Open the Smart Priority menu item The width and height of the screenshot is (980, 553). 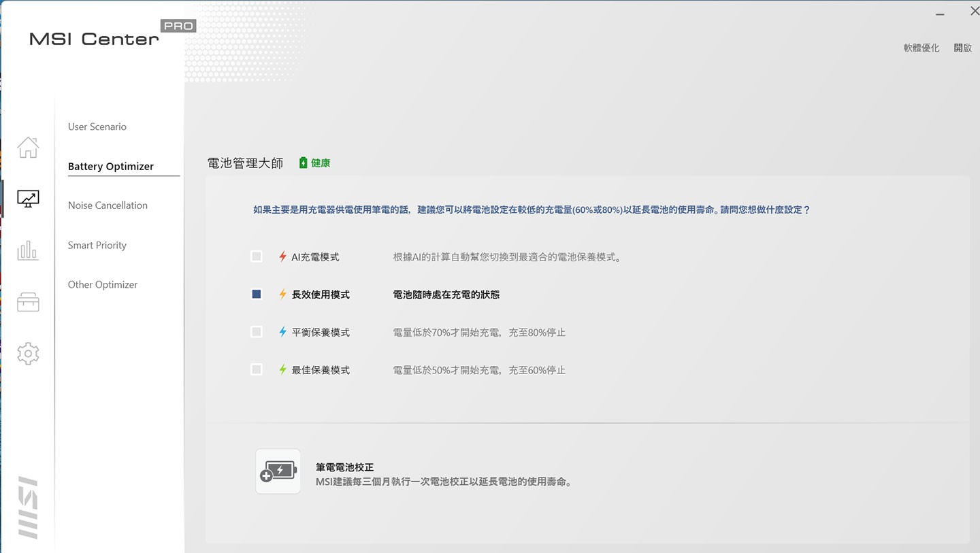(x=97, y=245)
